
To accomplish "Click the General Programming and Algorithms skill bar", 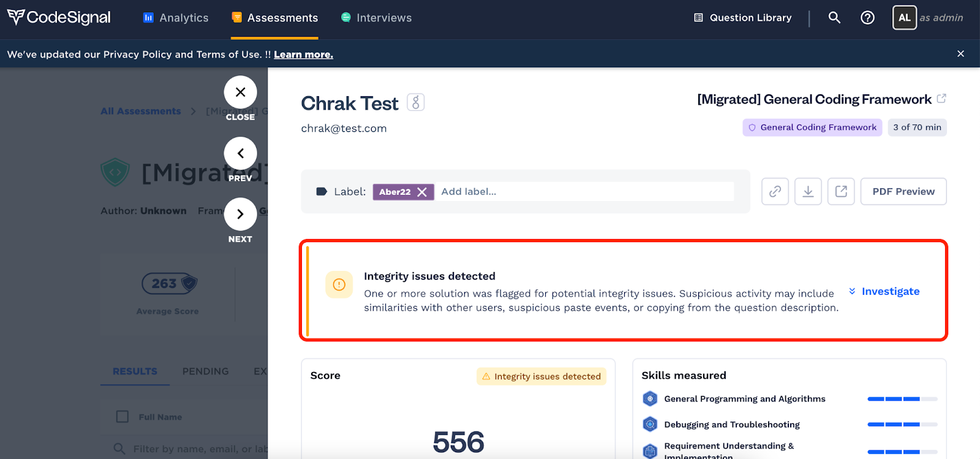I will pyautogui.click(x=902, y=399).
